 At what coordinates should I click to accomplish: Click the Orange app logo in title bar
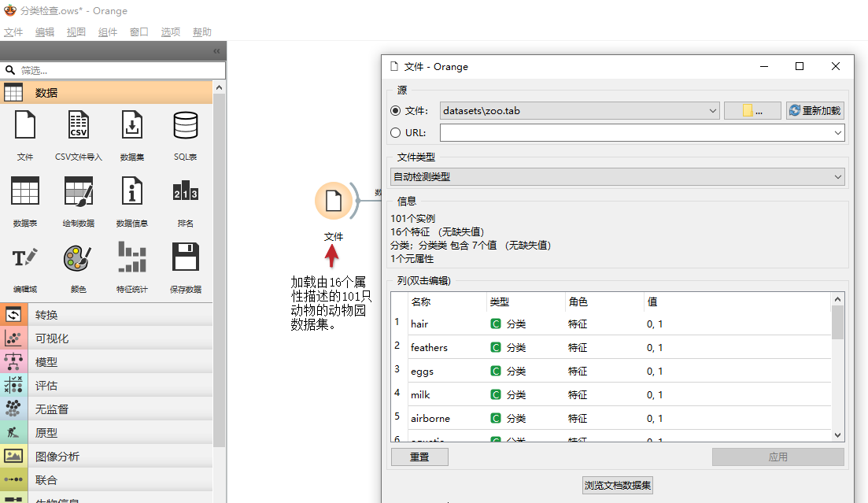pyautogui.click(x=10, y=10)
